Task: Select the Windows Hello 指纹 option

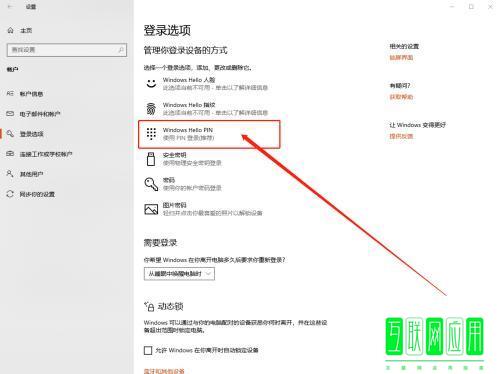Action: coord(207,109)
